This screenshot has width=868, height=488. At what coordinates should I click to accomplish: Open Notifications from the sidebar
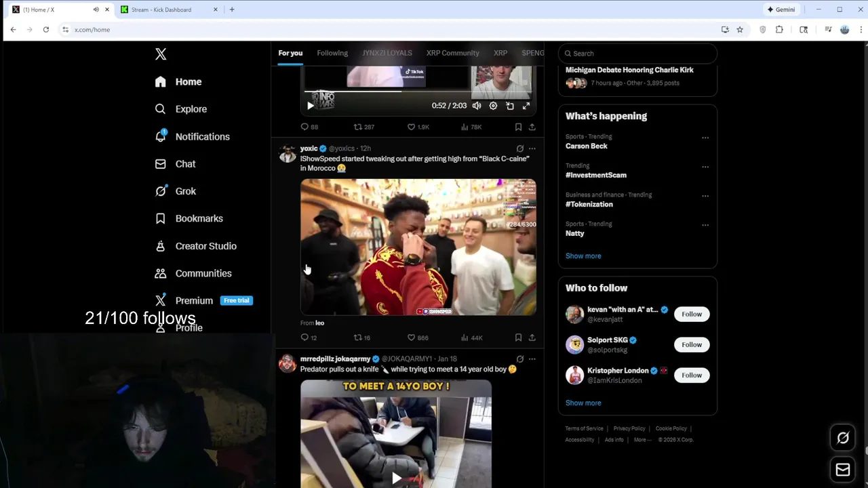192,137
